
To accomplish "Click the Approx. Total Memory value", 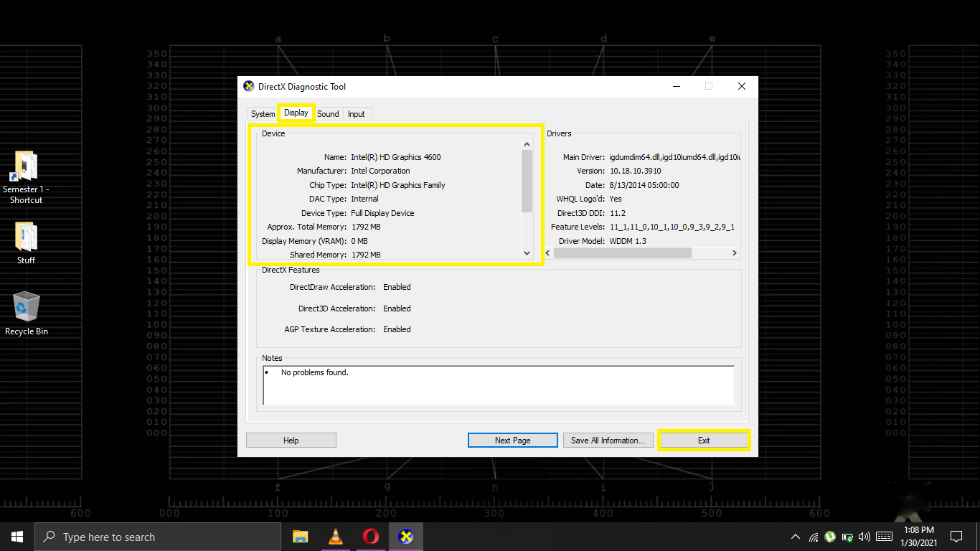I will [366, 227].
